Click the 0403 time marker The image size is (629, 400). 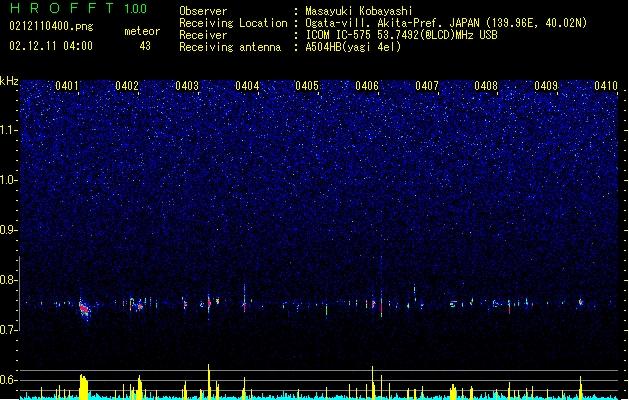coord(187,86)
